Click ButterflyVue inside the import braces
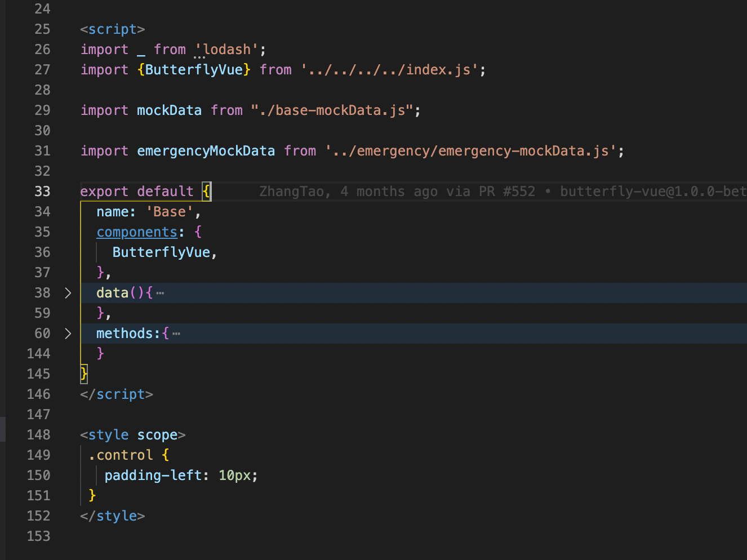The height and width of the screenshot is (560, 747). coord(194,70)
